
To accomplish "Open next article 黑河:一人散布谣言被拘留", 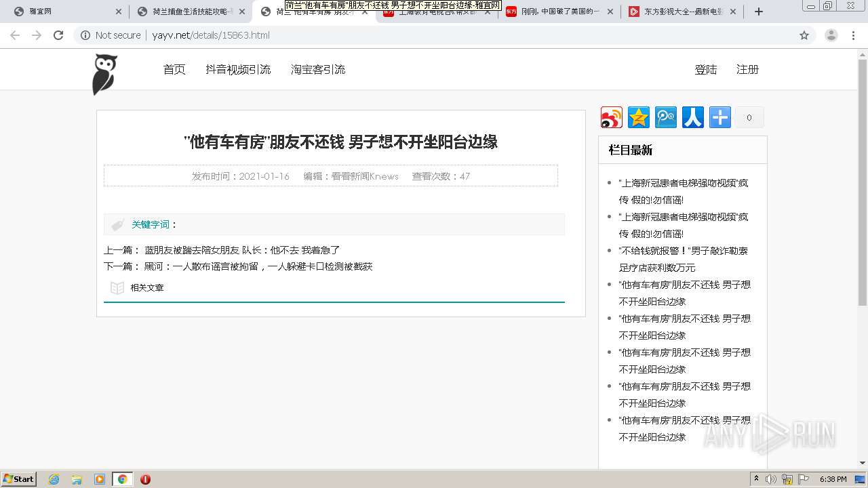I will pyautogui.click(x=258, y=266).
